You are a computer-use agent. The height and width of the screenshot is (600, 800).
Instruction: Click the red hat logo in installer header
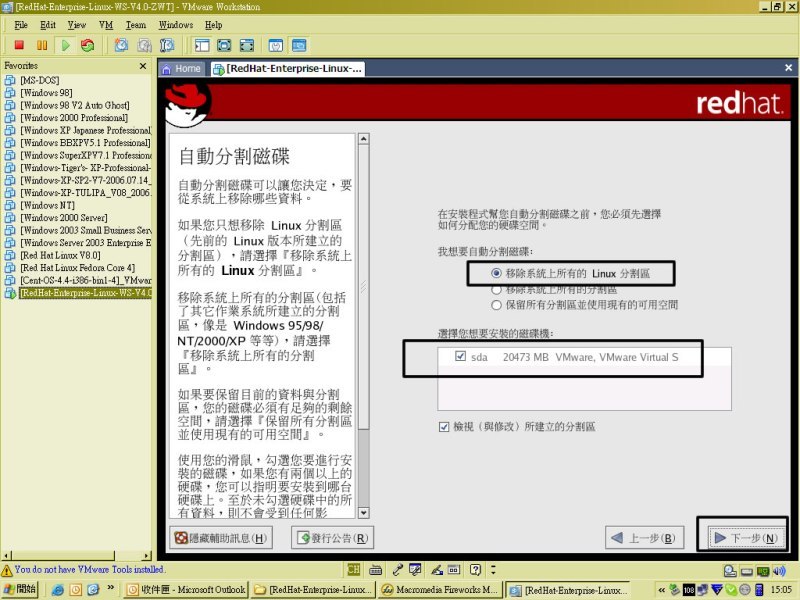click(187, 105)
